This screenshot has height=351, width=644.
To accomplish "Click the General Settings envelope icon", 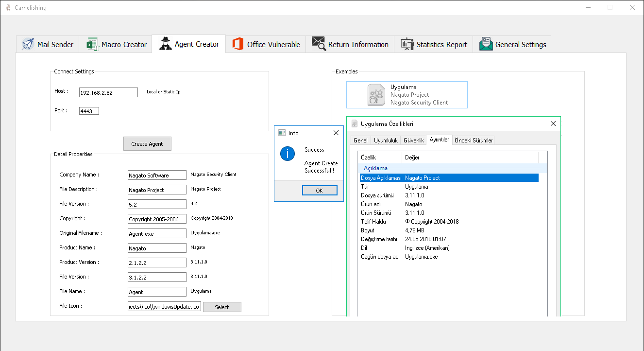I will [486, 44].
